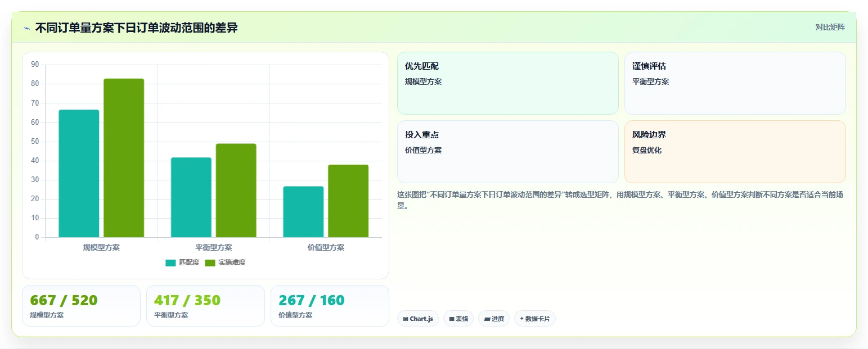Click the lightning icon beside the title

click(x=26, y=28)
